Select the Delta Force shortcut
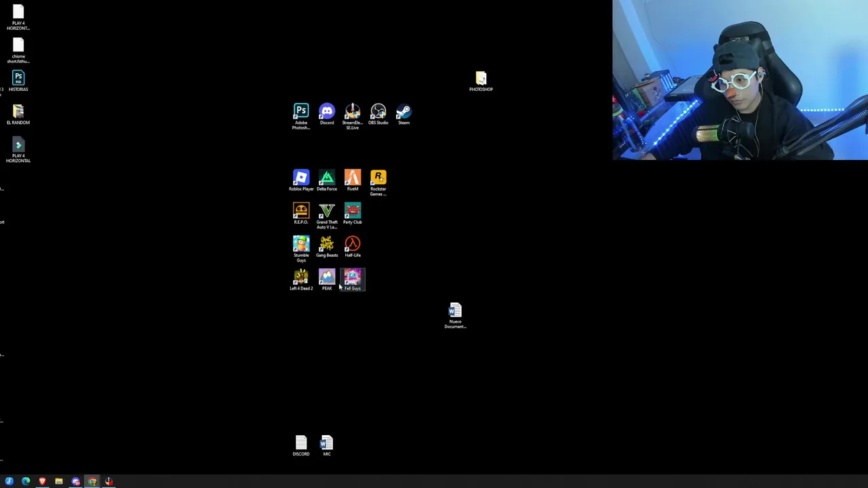This screenshot has width=868, height=488. tap(327, 180)
